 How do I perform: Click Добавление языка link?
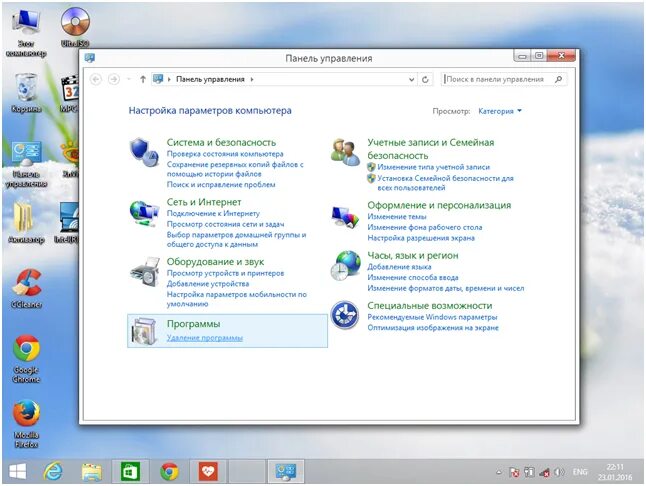coord(399,267)
